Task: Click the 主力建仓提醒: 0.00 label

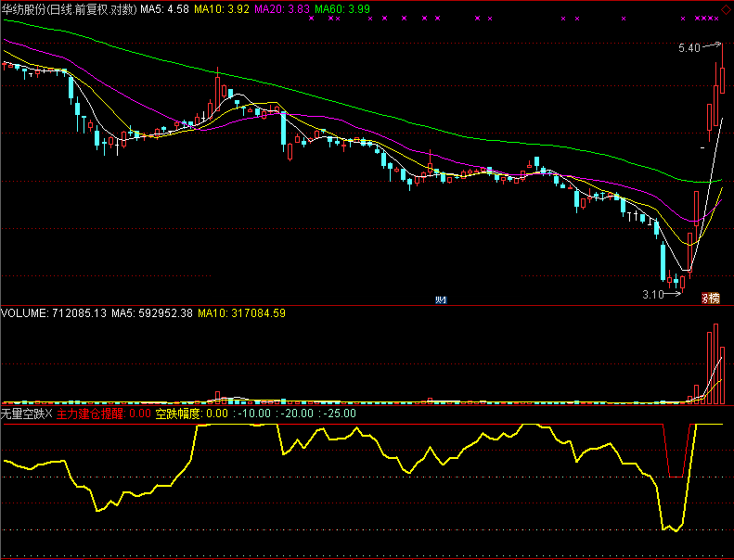Action: pos(103,414)
